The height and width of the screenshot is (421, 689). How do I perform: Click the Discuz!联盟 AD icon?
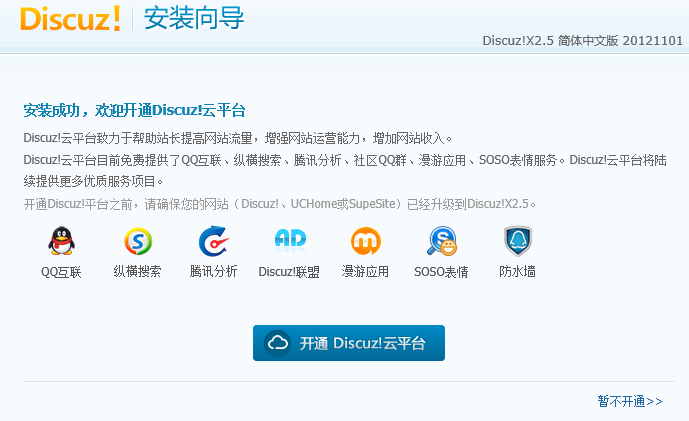tap(290, 240)
